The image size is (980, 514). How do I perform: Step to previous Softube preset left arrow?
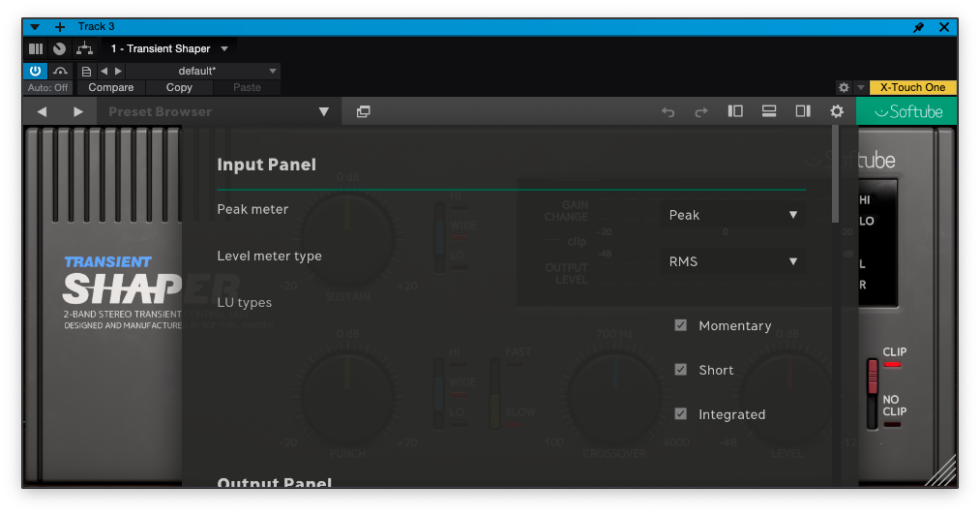[x=42, y=112]
